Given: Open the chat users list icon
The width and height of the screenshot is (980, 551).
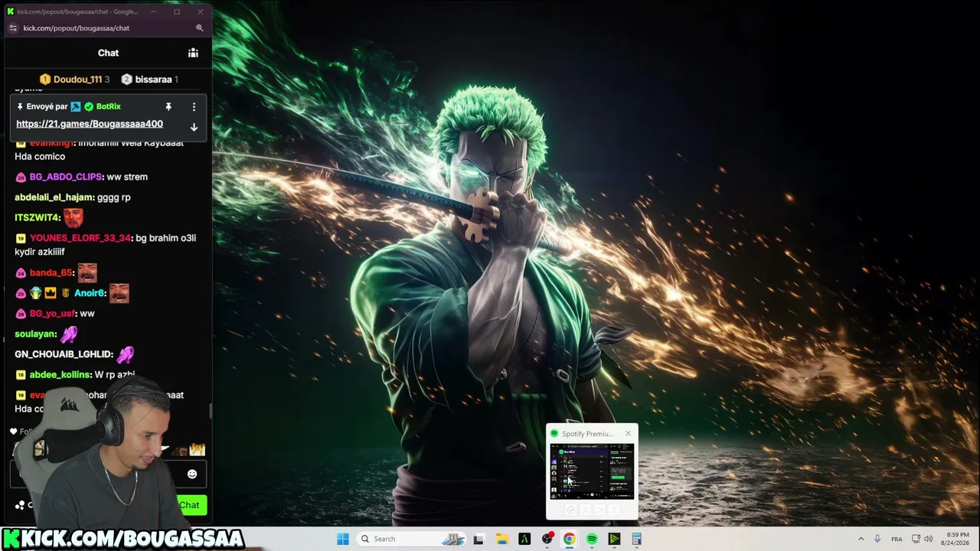Looking at the screenshot, I should [193, 53].
